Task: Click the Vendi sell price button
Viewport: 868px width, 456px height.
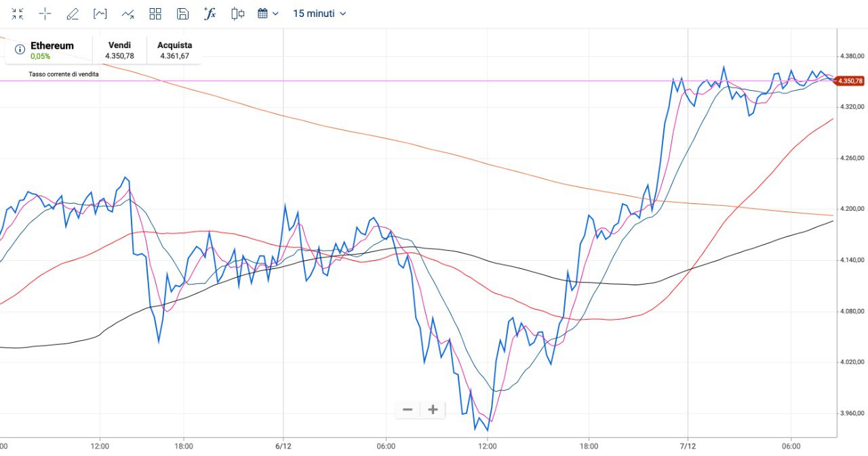Action: coord(119,50)
